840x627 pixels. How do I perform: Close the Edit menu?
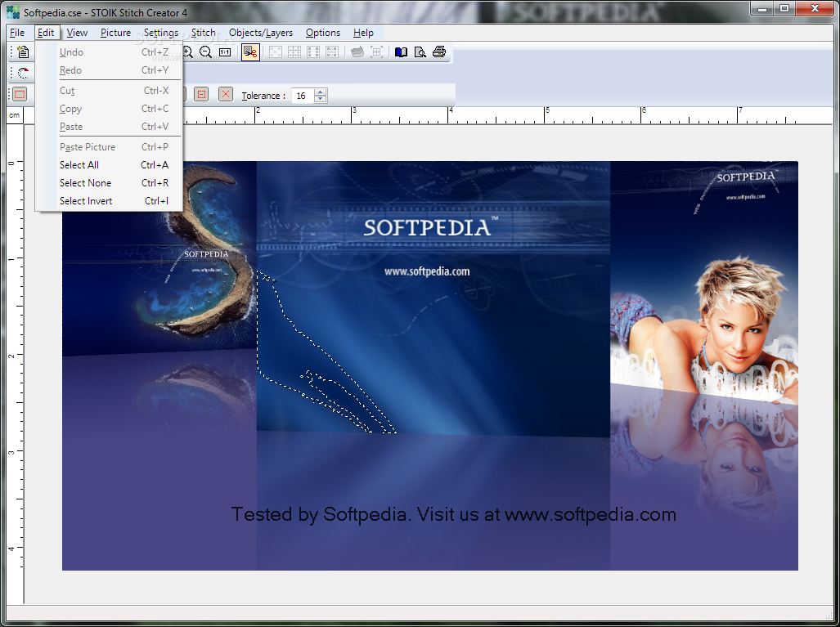(x=46, y=33)
